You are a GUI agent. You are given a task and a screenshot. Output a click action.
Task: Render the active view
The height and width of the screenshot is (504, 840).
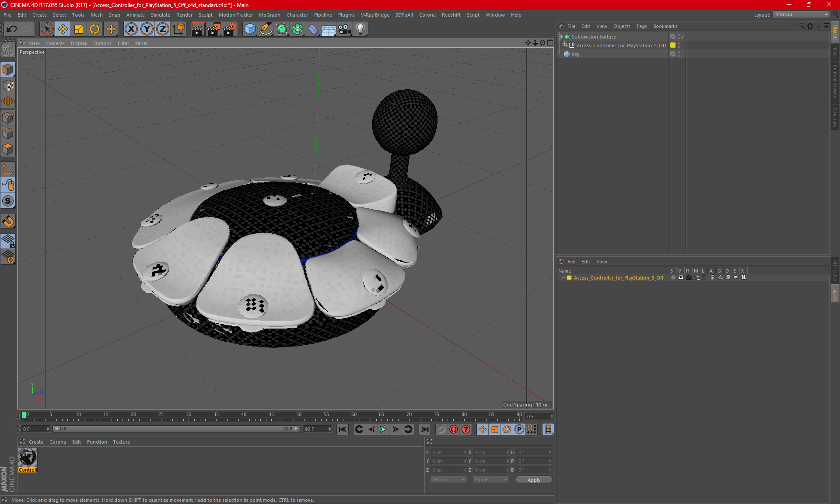coord(198,29)
